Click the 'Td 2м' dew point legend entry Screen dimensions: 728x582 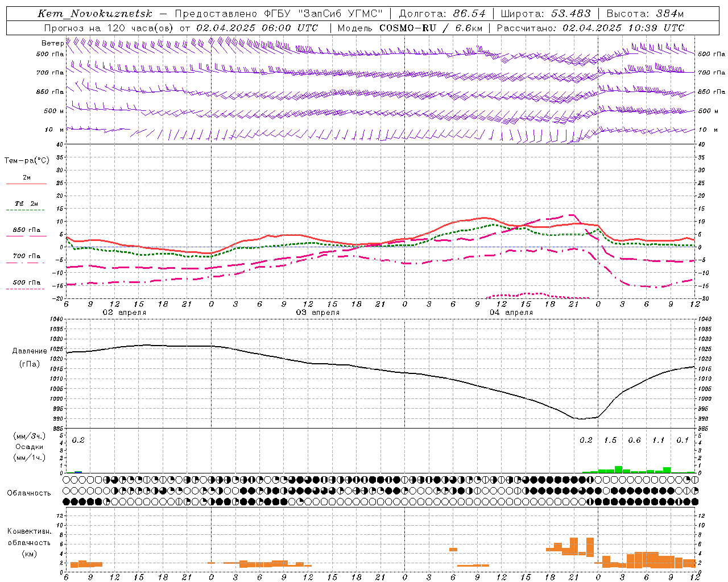[26, 203]
